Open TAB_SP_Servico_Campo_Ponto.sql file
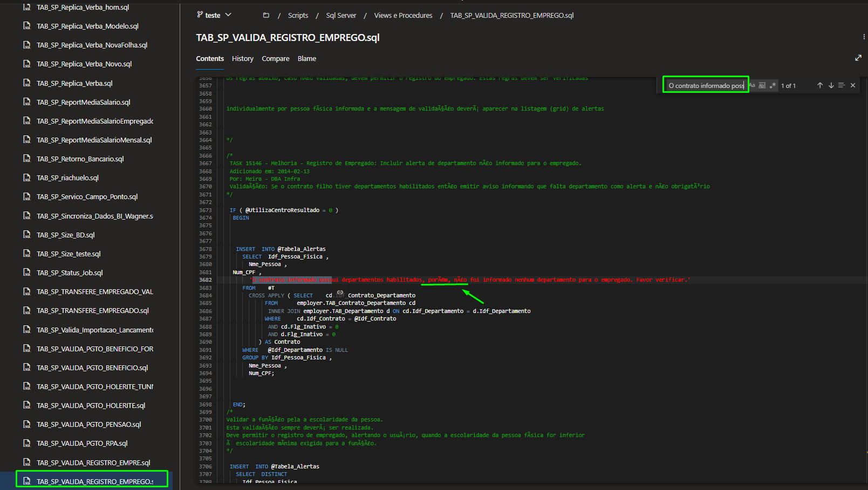 coord(87,196)
